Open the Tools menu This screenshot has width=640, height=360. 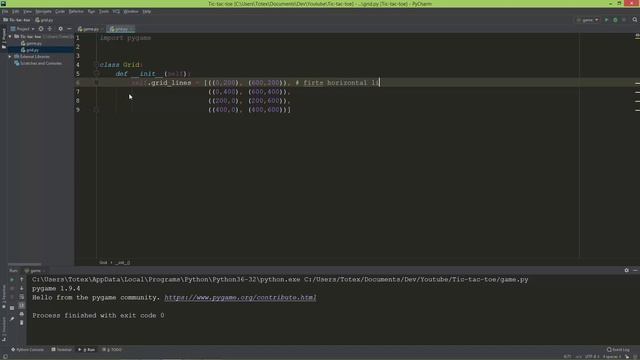(104, 11)
